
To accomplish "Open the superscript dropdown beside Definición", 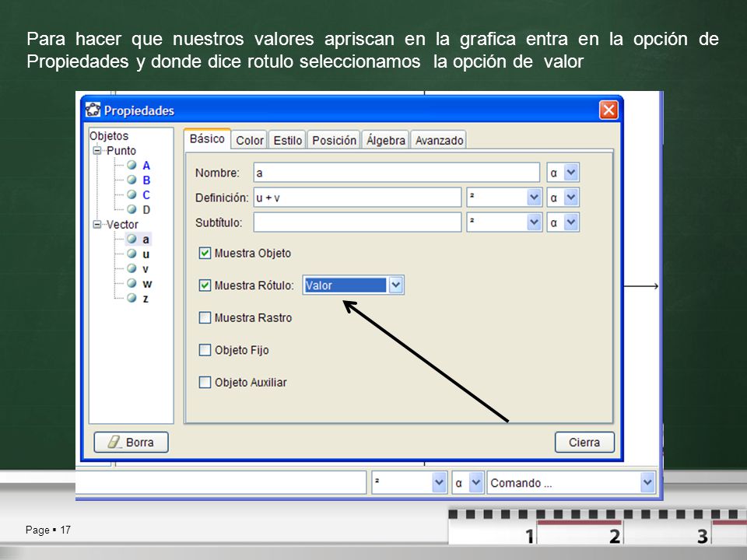I will click(534, 197).
